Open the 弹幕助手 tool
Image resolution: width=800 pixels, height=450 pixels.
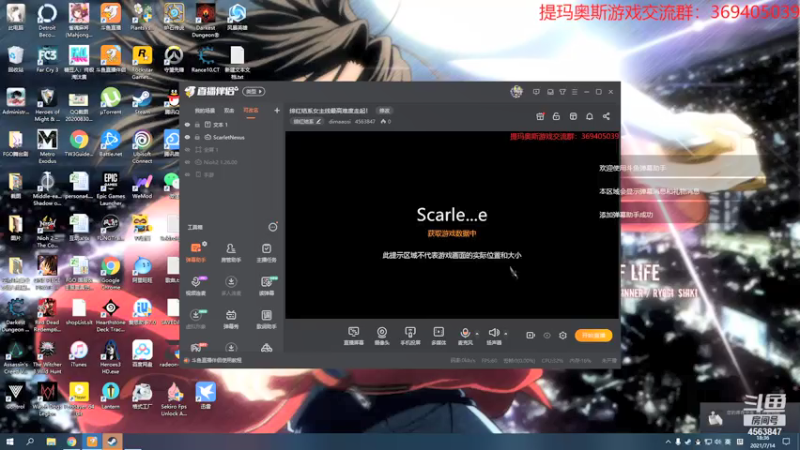coord(196,253)
